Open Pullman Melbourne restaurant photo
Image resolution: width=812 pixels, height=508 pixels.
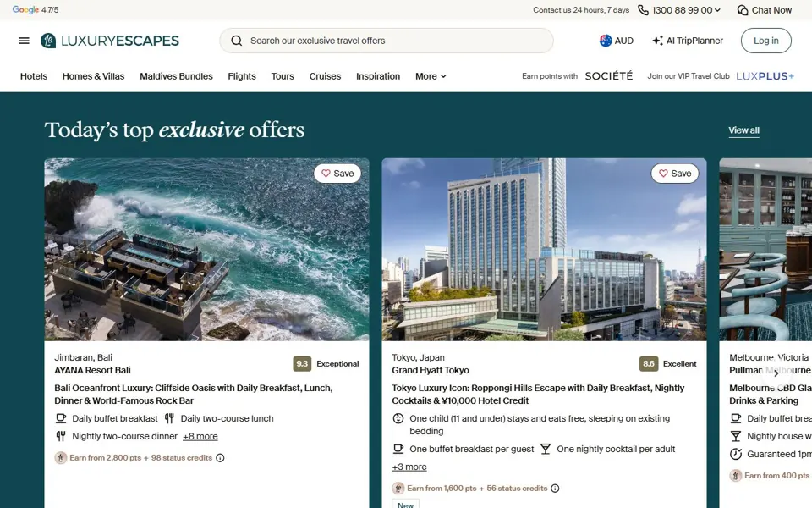click(x=765, y=249)
